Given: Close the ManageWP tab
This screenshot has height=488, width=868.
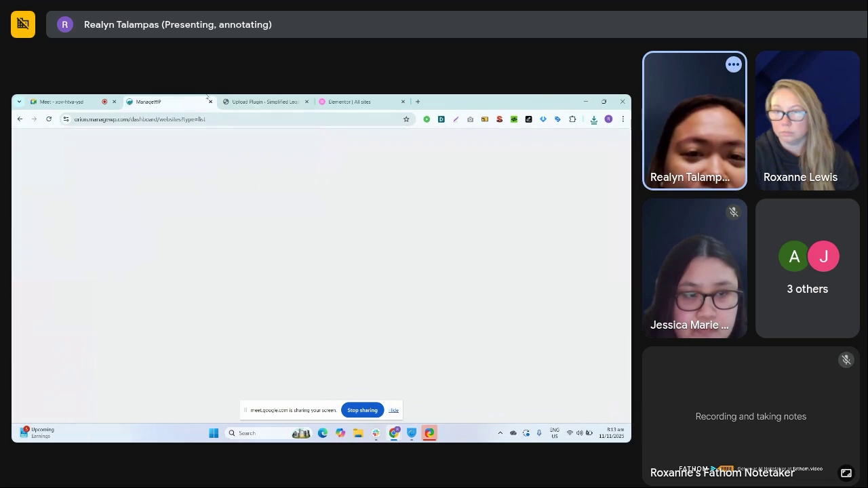Looking at the screenshot, I should (210, 102).
